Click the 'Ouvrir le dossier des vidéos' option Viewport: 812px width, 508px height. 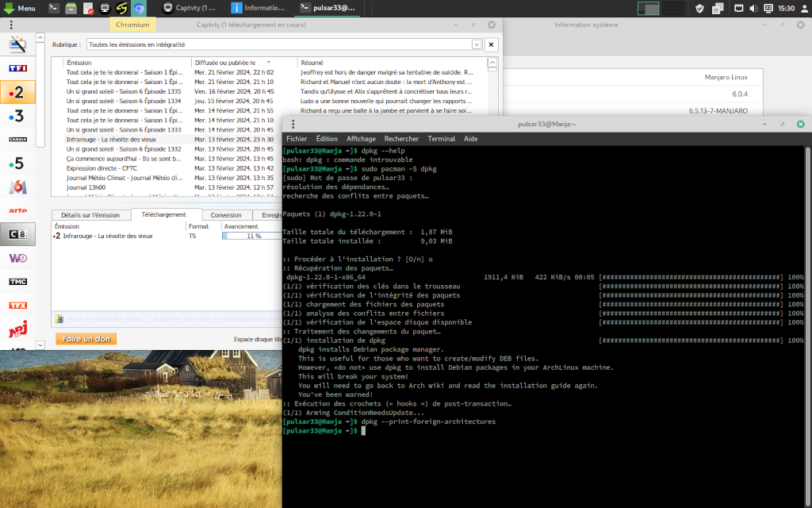(103, 319)
